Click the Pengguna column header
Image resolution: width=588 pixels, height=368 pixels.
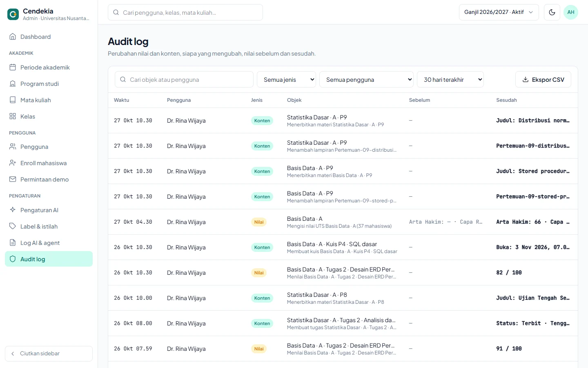click(179, 100)
